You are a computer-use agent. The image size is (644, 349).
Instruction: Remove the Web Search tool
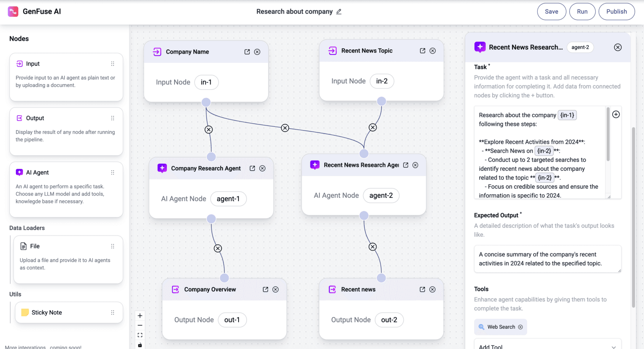(x=520, y=327)
